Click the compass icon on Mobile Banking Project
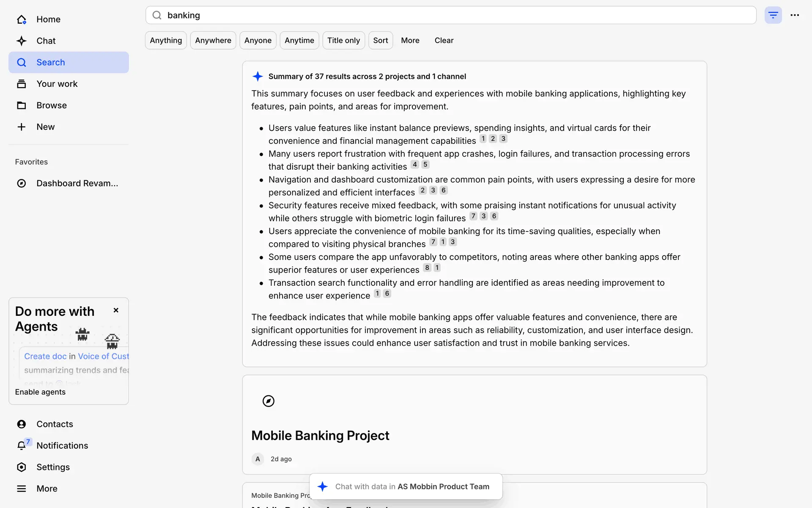Image resolution: width=812 pixels, height=508 pixels. coord(269,401)
